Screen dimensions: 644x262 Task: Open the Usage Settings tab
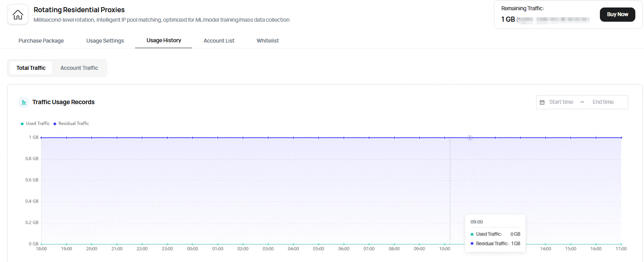105,41
